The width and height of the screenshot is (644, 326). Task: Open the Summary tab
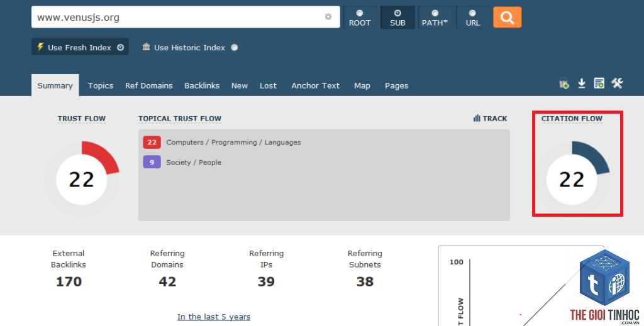(x=55, y=85)
